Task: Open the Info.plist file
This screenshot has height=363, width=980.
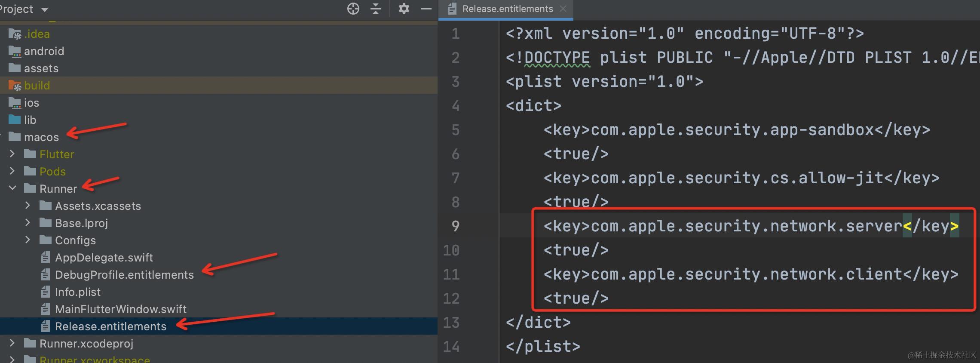Action: pos(78,292)
